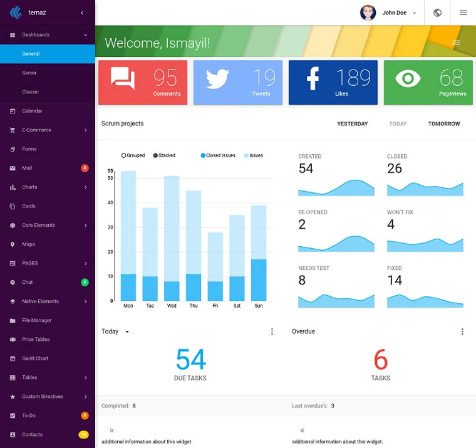Screen dimensions: 476x448
Task: Open the Server dashboard link
Action: pyautogui.click(x=29, y=73)
